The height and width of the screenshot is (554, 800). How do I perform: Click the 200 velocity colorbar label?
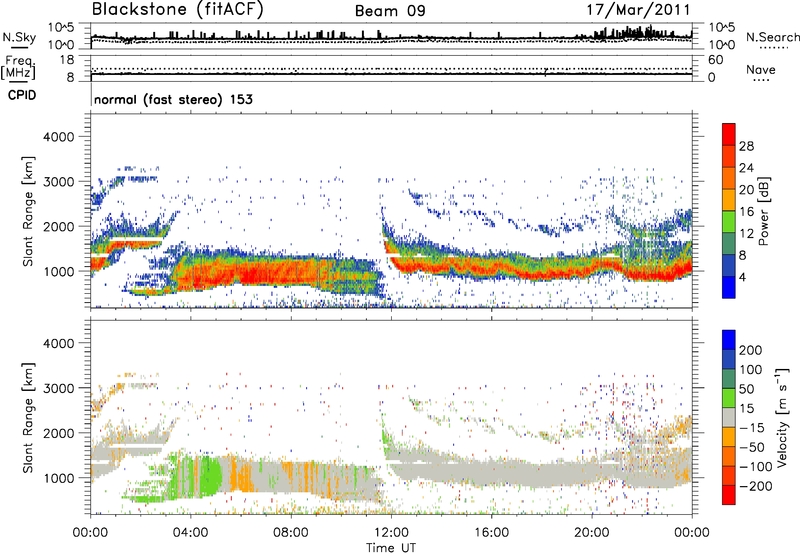click(x=751, y=350)
